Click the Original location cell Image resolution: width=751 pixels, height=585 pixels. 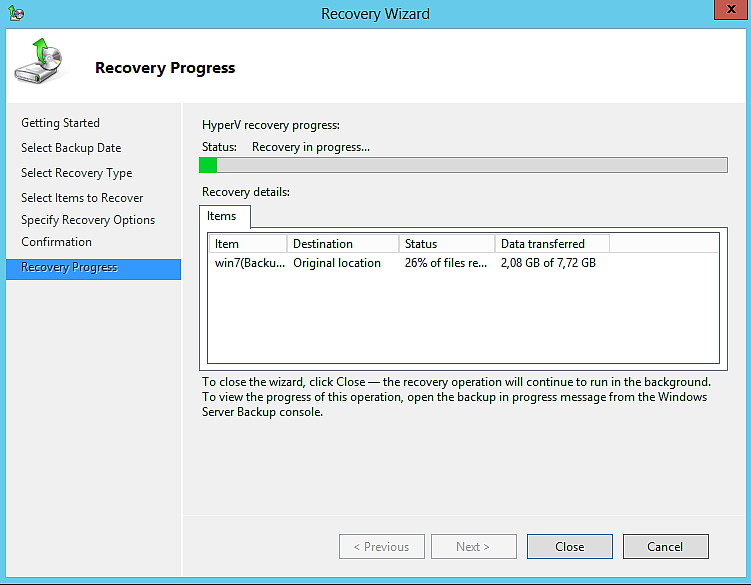click(337, 263)
